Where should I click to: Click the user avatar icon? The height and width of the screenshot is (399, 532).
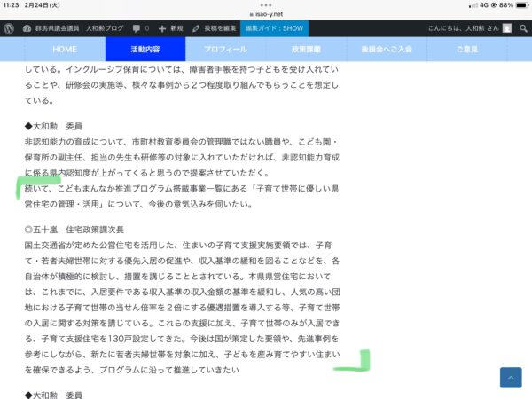click(507, 28)
